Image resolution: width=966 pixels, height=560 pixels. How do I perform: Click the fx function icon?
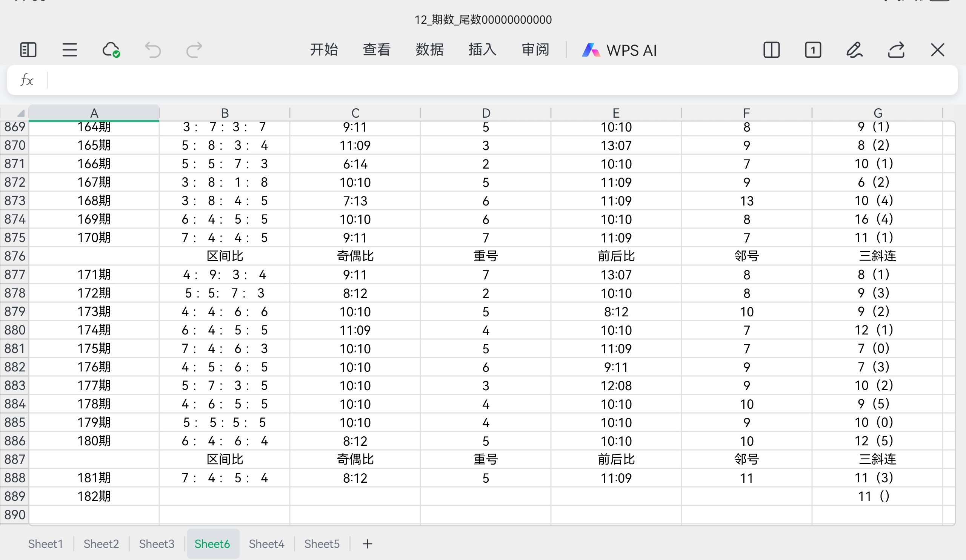[x=27, y=80]
